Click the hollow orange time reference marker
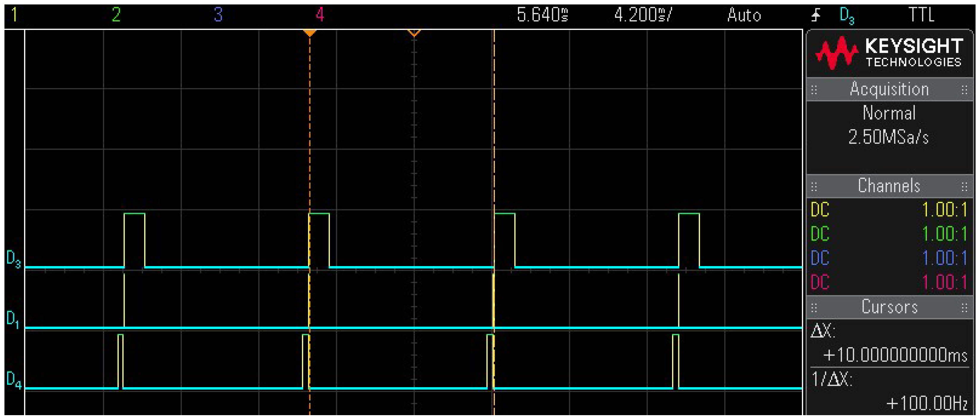Viewport: 980px width, 419px height. 414,33
